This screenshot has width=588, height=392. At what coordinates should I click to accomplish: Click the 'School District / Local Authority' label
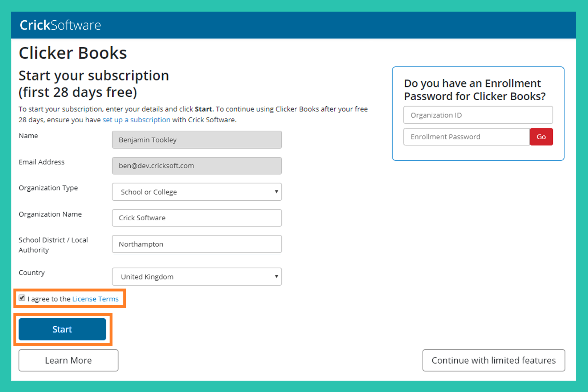tap(53, 245)
